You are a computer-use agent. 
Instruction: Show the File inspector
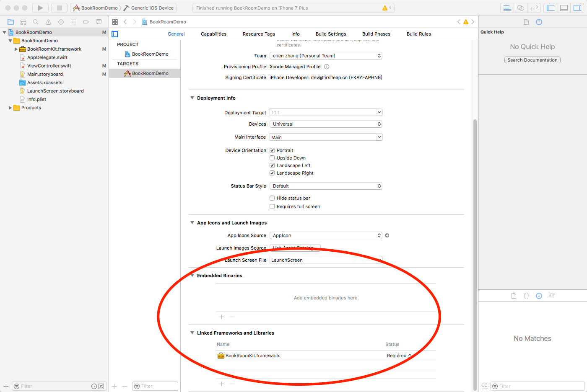526,22
